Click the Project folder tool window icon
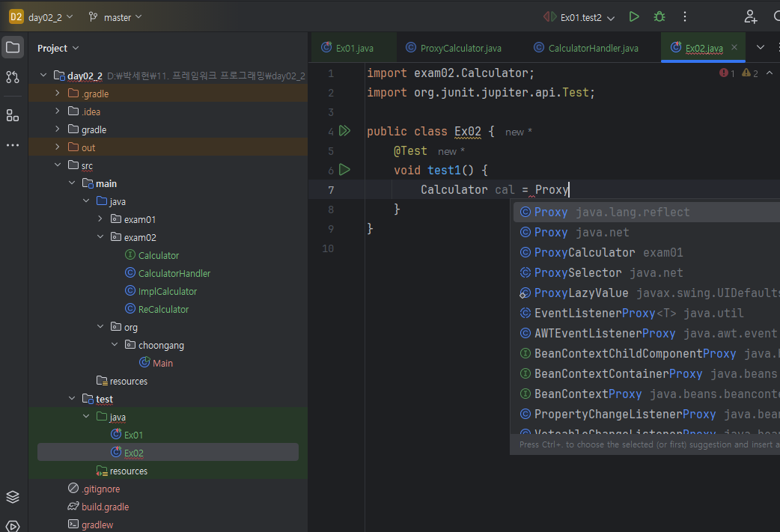The image size is (780, 532). (x=13, y=48)
